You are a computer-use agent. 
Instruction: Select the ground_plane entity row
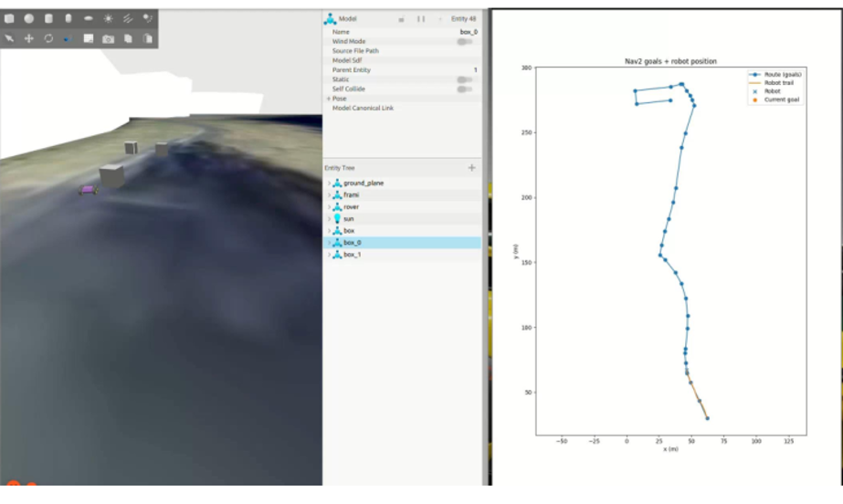click(x=402, y=184)
